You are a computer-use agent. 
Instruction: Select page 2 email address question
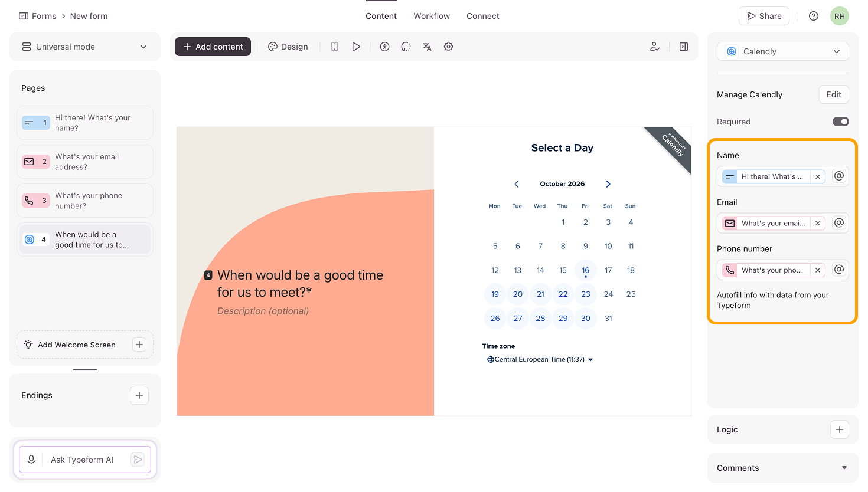pos(85,162)
